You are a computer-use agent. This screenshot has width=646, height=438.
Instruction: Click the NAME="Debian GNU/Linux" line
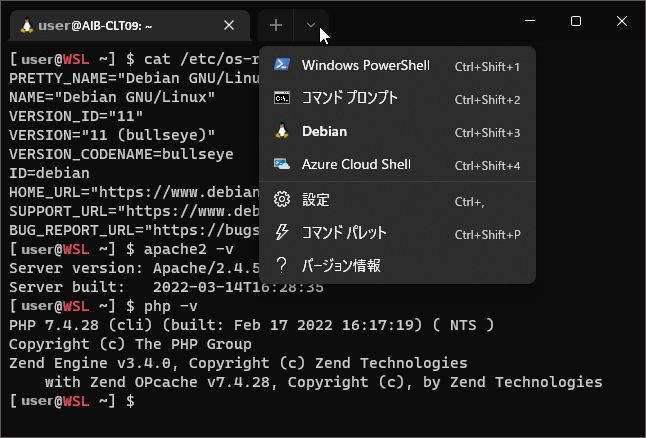point(112,97)
